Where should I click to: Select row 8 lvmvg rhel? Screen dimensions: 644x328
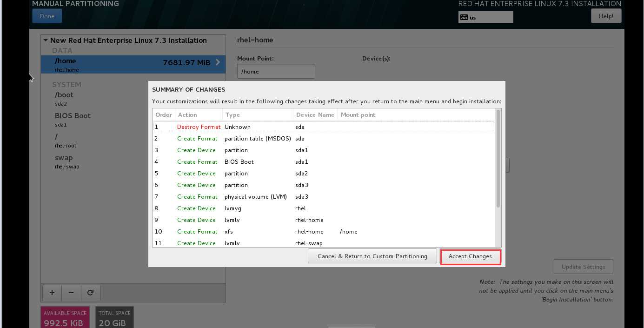pos(324,208)
